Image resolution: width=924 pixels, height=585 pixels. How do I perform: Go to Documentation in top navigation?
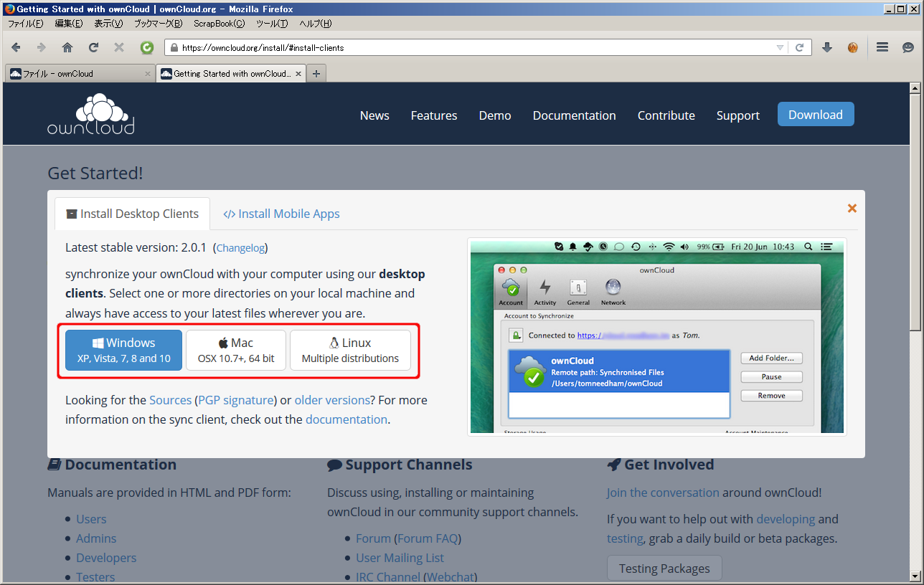[575, 115]
